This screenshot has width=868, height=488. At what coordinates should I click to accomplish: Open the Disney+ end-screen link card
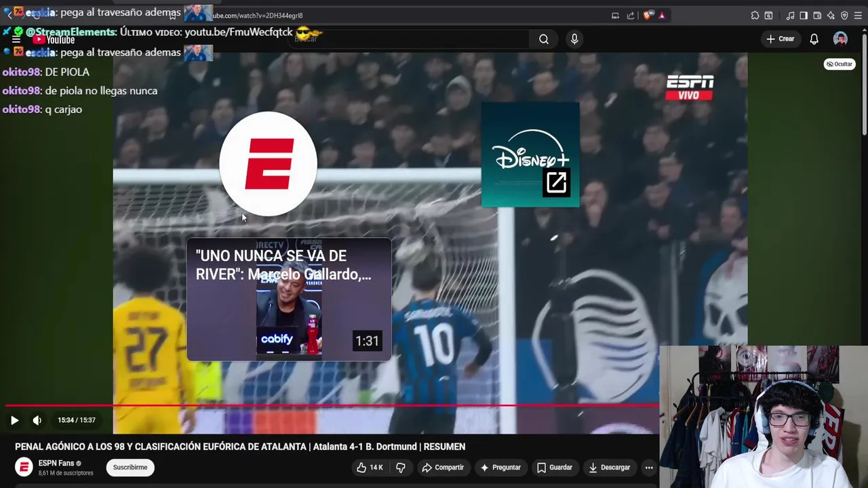click(530, 155)
